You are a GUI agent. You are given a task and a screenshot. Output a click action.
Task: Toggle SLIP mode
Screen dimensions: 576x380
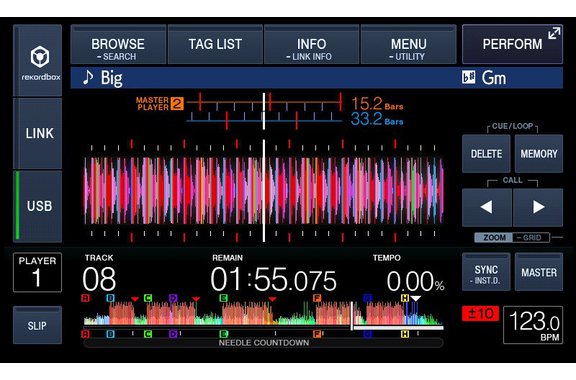click(x=37, y=325)
